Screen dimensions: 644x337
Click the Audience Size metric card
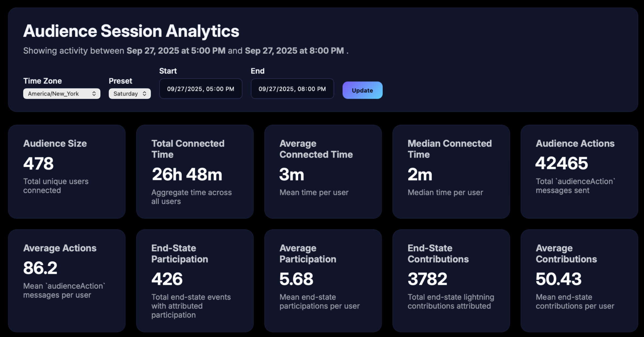tap(67, 171)
